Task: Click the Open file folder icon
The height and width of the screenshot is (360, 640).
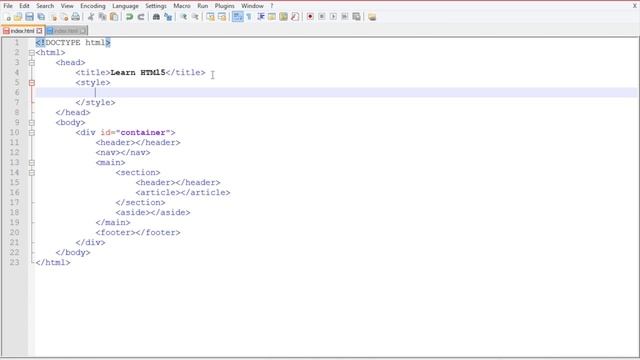Action: click(x=18, y=17)
